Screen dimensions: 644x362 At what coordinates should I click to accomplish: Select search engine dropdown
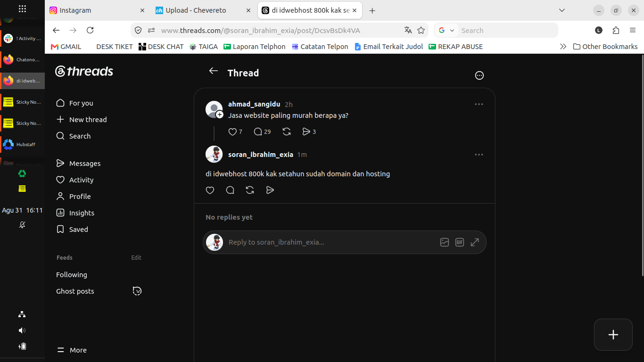click(x=446, y=30)
